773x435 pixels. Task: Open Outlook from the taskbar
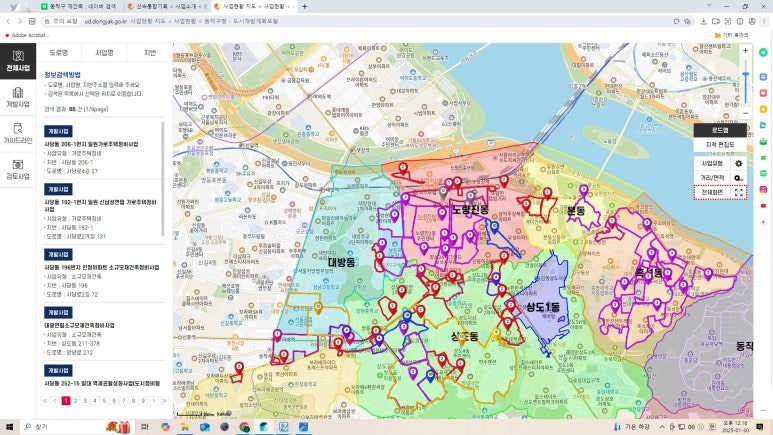(x=205, y=427)
